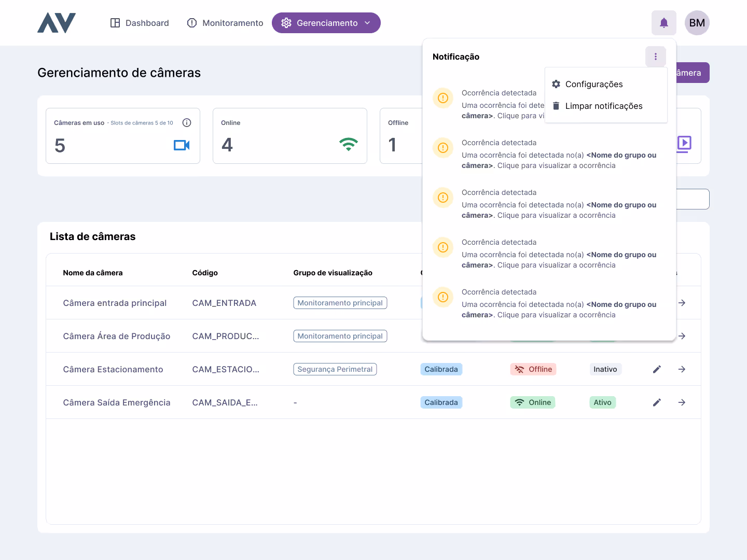
Task: Open the BM user avatar
Action: 697,23
